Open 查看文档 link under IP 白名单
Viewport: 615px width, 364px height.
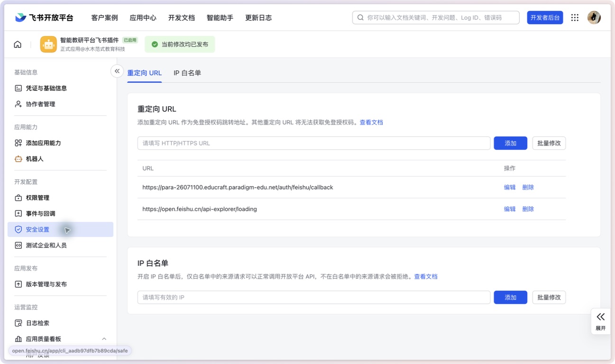pos(426,276)
